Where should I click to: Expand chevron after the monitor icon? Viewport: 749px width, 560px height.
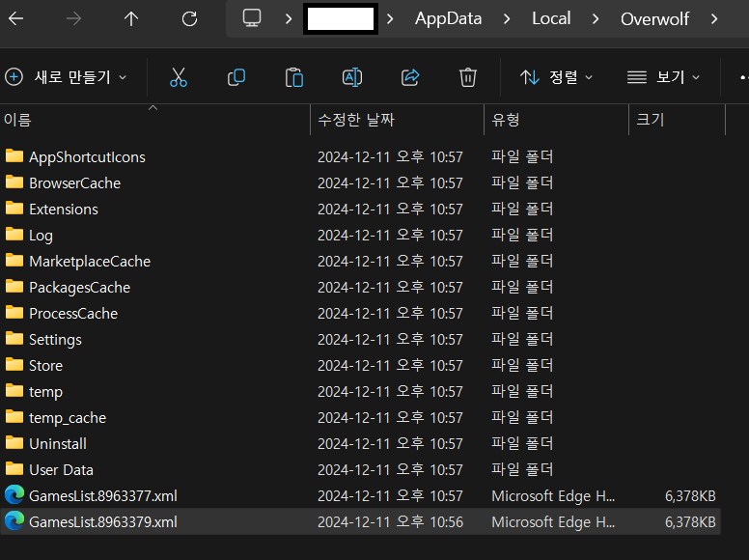[x=288, y=18]
